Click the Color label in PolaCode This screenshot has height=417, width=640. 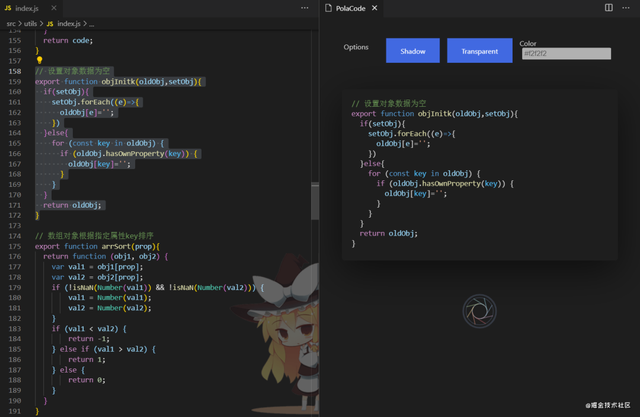coord(528,43)
